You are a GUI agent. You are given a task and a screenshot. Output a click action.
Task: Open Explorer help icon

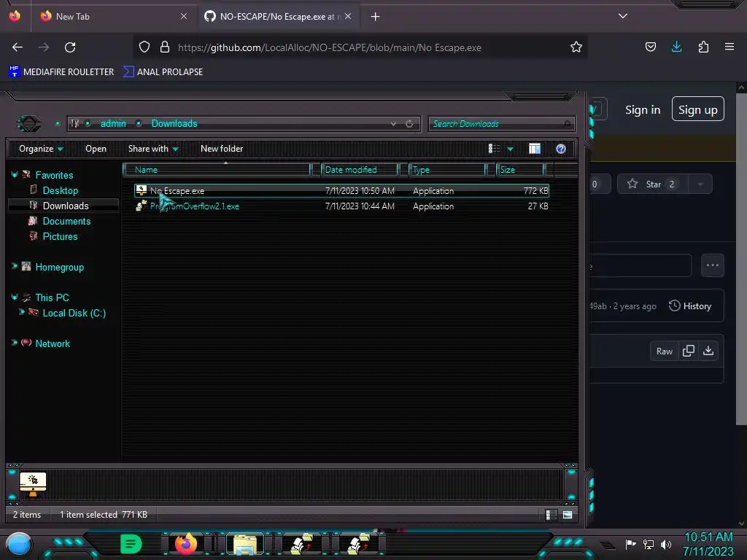pos(561,149)
